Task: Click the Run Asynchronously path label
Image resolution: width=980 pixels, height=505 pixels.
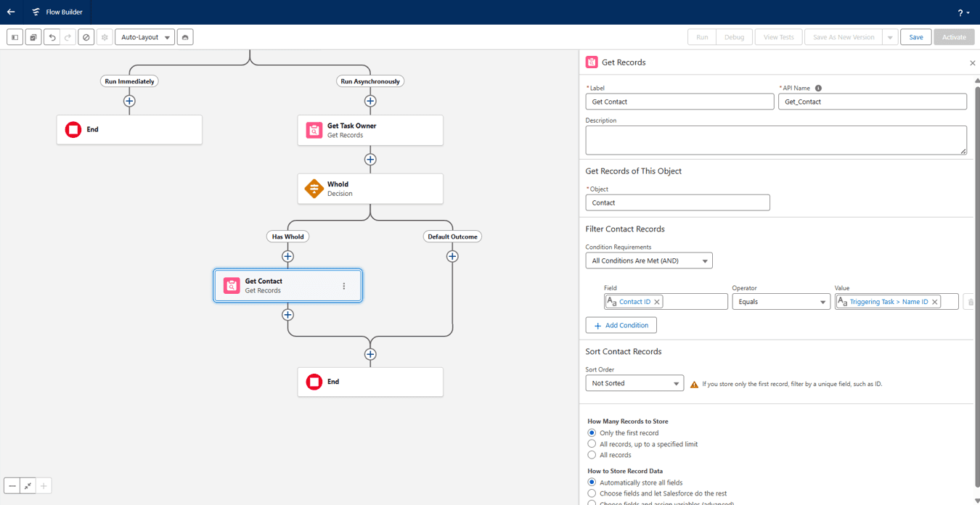Action: (370, 81)
